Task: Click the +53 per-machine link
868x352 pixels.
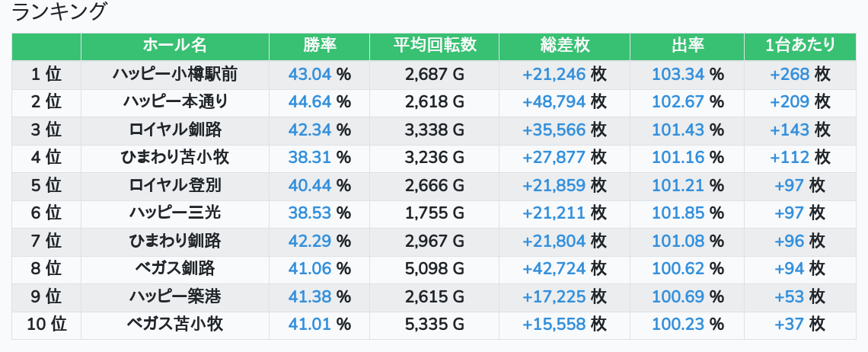Action: click(790, 296)
